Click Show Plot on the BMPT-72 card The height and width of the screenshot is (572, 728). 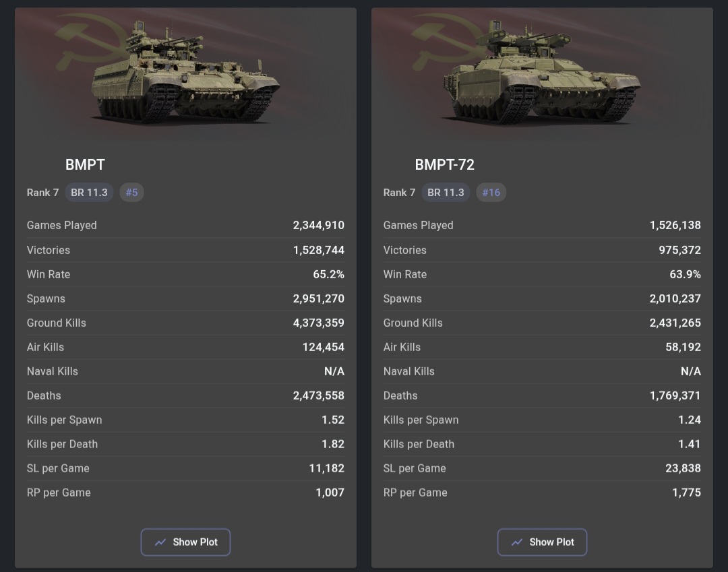click(x=542, y=542)
